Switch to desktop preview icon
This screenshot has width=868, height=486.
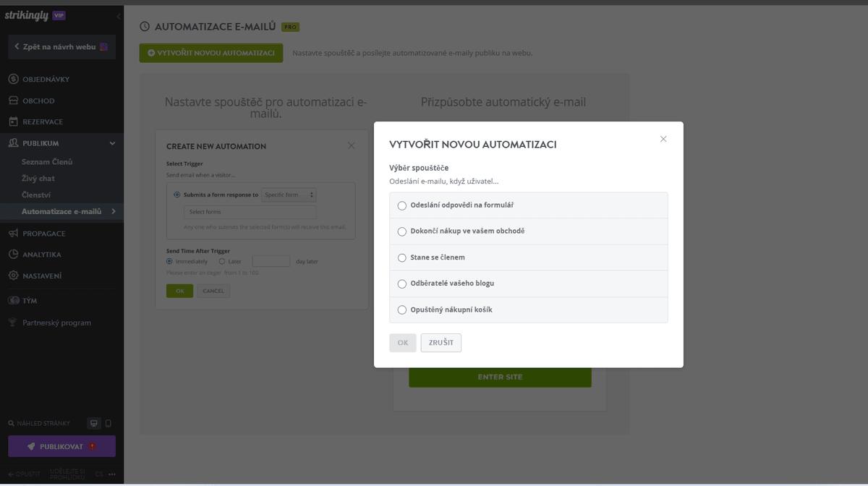click(93, 423)
